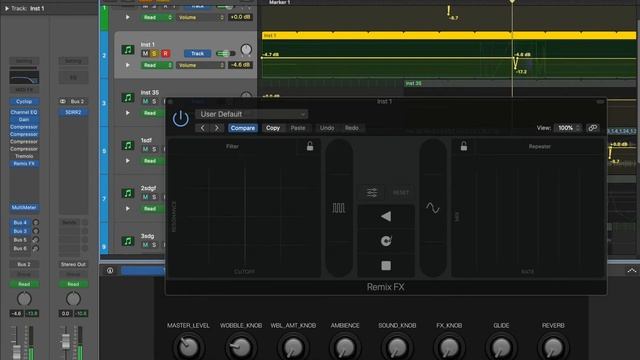The height and width of the screenshot is (360, 640).
Task: Solo the 1sdf track
Action: point(154,149)
